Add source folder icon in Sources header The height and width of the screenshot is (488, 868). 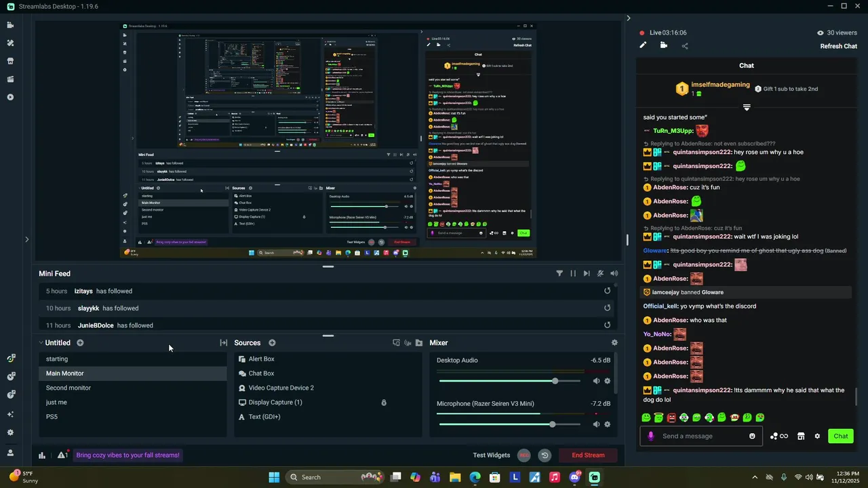pos(419,343)
